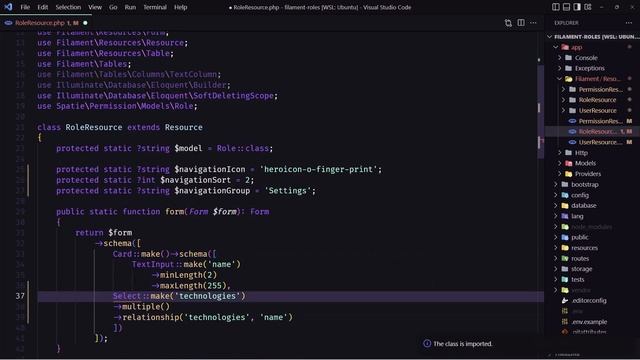Click the RoleResource class name in code

94,127
